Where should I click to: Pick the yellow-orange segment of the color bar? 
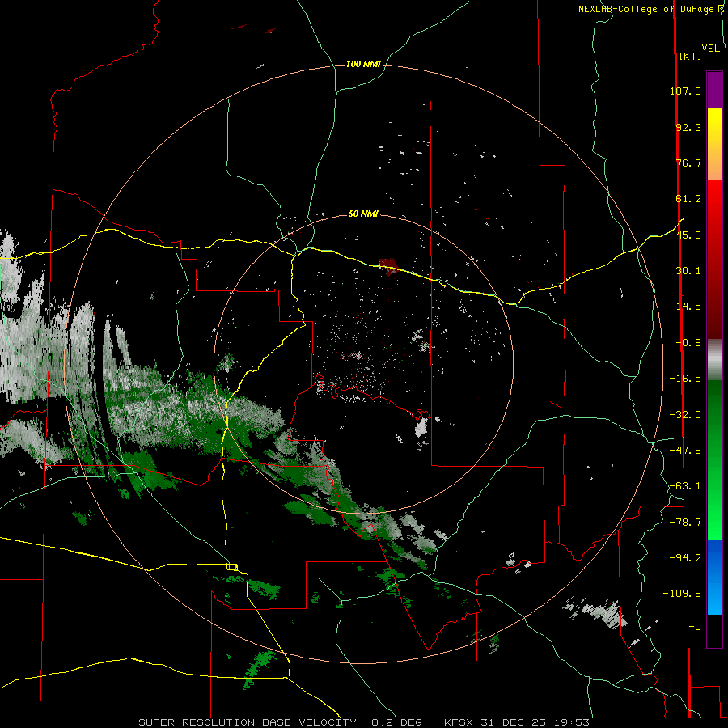714,144
